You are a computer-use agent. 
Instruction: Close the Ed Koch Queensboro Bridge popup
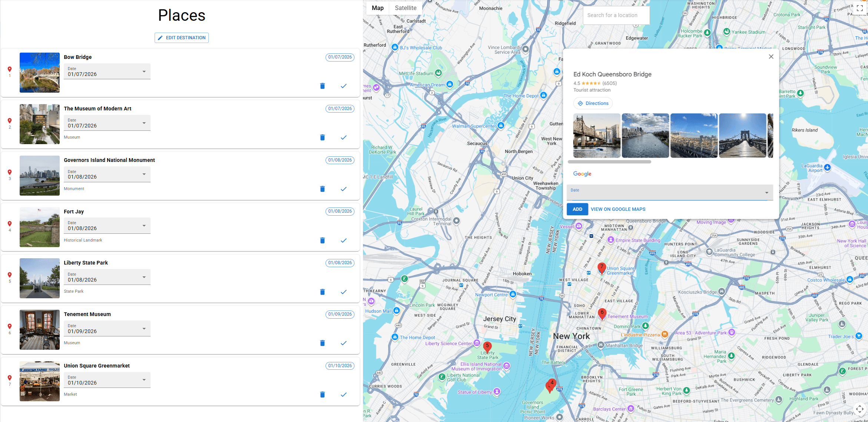point(771,56)
